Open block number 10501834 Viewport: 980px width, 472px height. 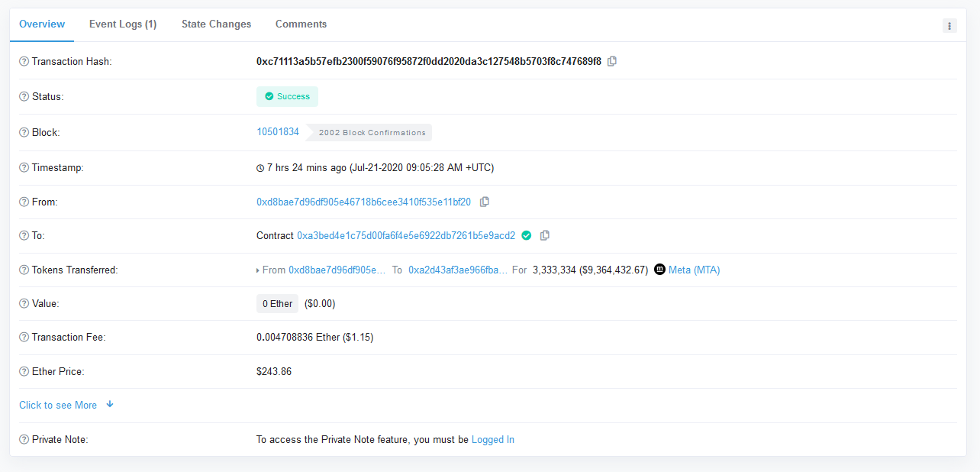pyautogui.click(x=278, y=132)
